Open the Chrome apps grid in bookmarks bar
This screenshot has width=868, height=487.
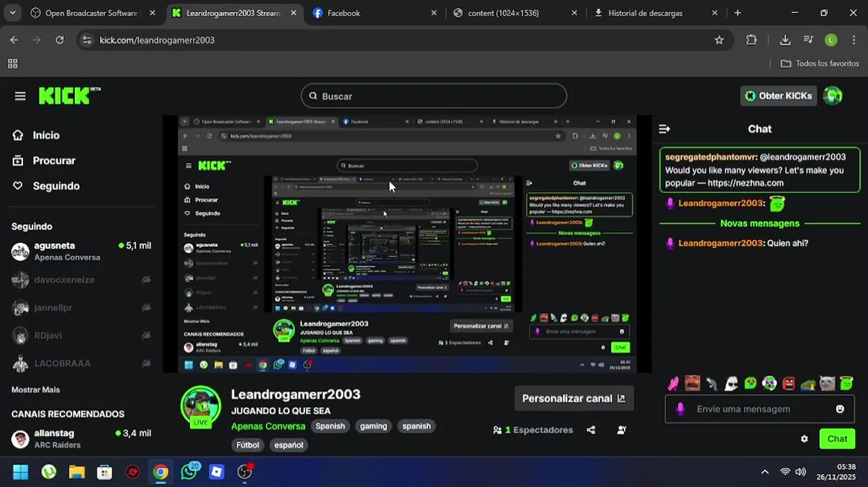[x=12, y=64]
